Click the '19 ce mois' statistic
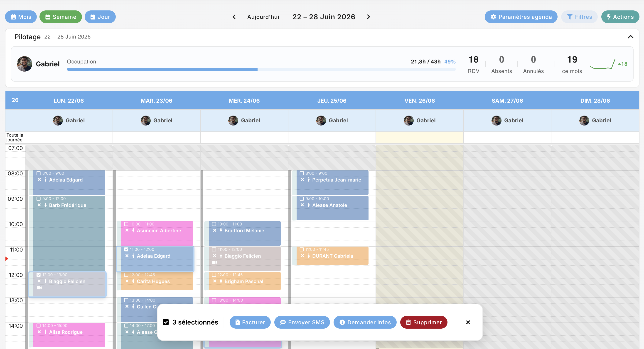This screenshot has height=349, width=644. tap(572, 64)
